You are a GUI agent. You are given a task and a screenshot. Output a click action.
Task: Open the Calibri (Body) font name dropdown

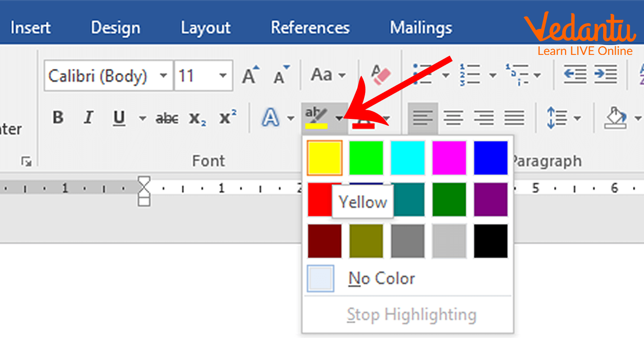click(164, 76)
